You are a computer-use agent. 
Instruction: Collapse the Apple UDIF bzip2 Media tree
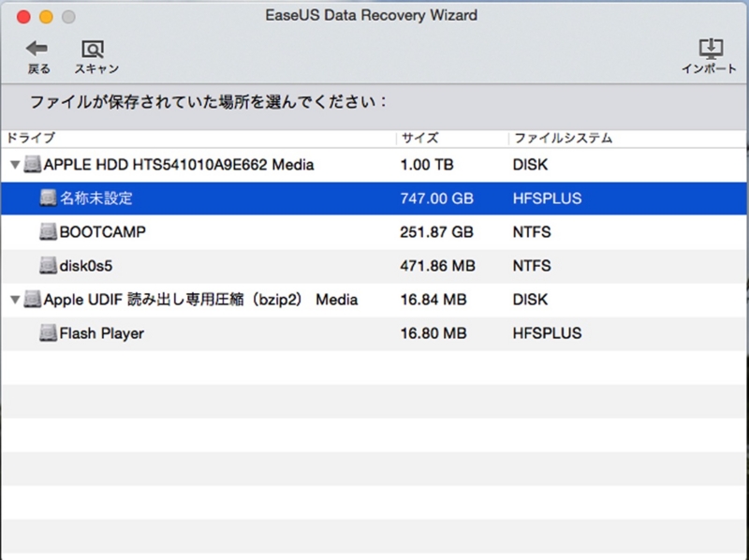point(15,300)
